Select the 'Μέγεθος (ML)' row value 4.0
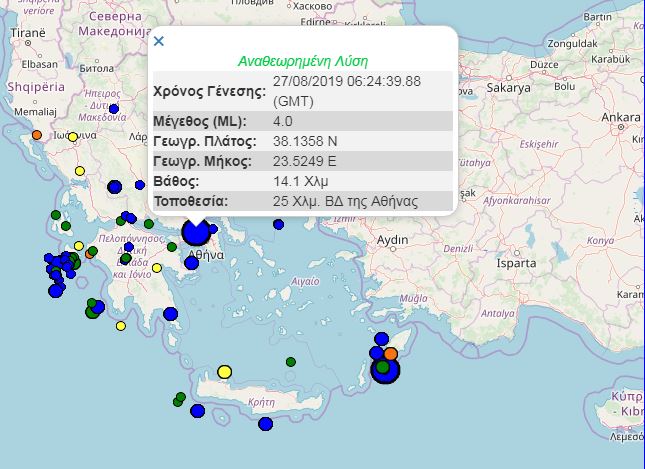Screen dimensions: 645x469 [282, 121]
